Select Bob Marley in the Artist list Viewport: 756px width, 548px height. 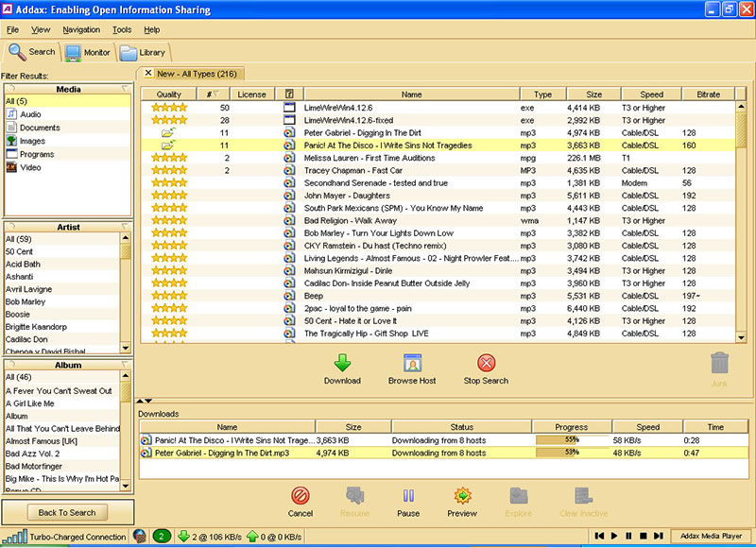[26, 301]
